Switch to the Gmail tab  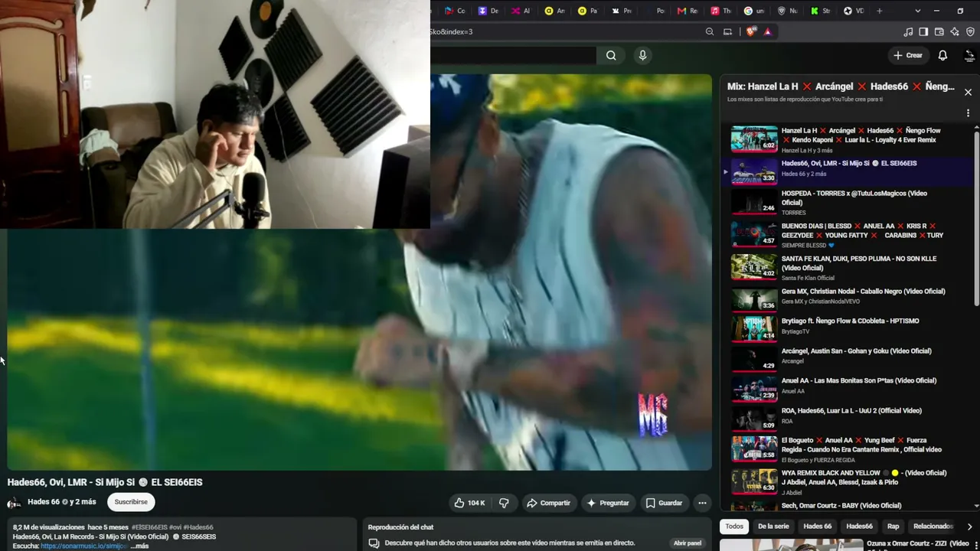(688, 11)
